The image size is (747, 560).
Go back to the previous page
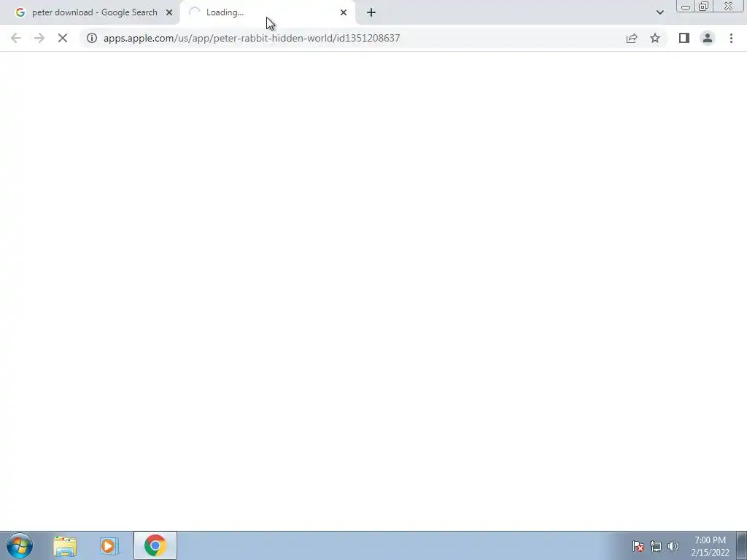[x=16, y=38]
